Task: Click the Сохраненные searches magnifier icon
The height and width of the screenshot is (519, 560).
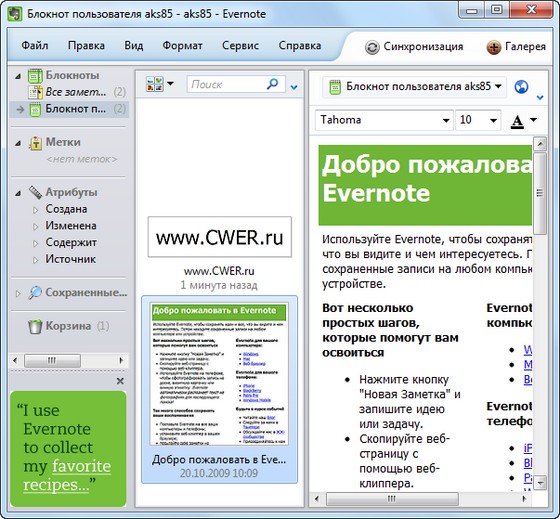Action: tap(35, 293)
